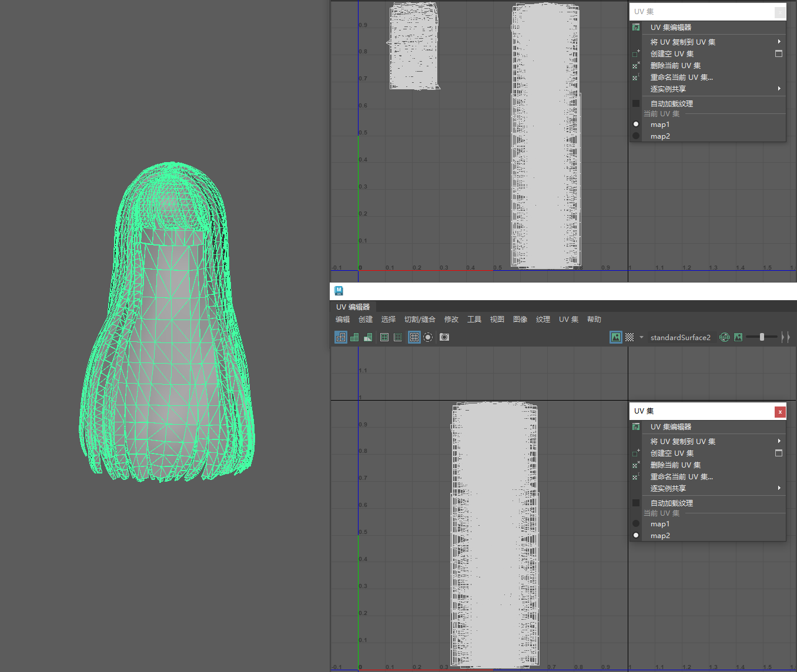Click the image dimming slider handle

pos(762,337)
